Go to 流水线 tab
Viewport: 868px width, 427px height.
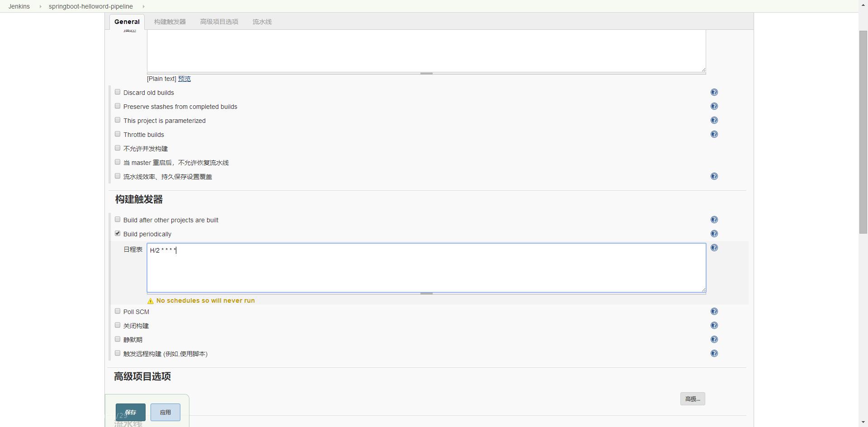pos(262,22)
